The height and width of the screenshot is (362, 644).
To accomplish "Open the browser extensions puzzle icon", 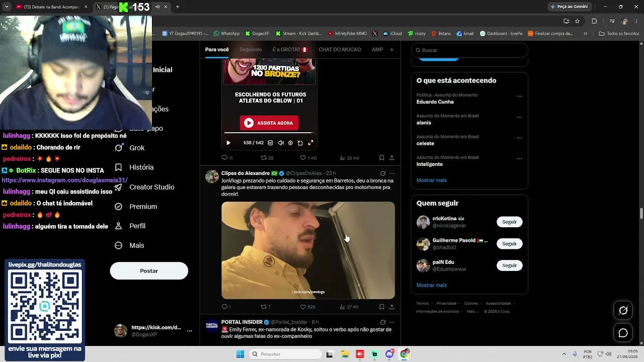I will pos(594,21).
